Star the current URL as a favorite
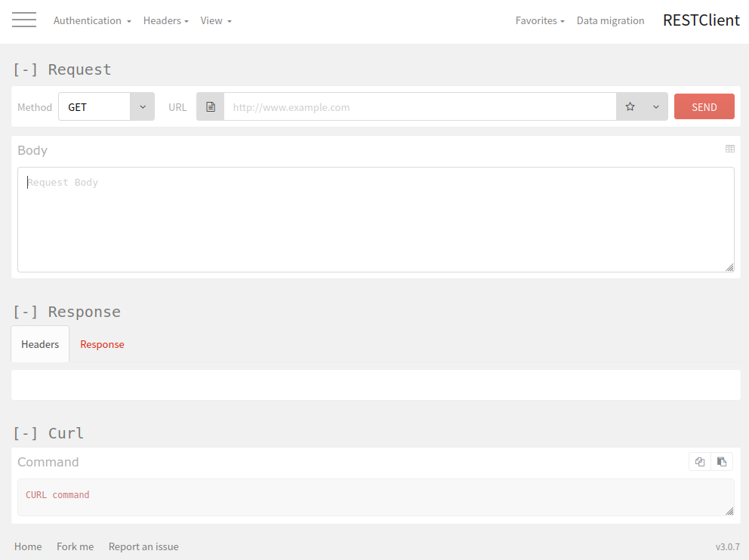 pos(630,106)
